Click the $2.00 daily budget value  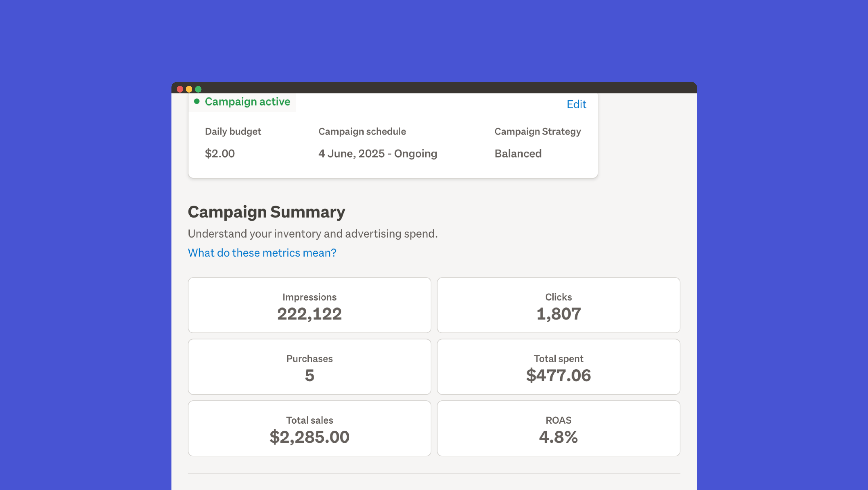point(220,153)
